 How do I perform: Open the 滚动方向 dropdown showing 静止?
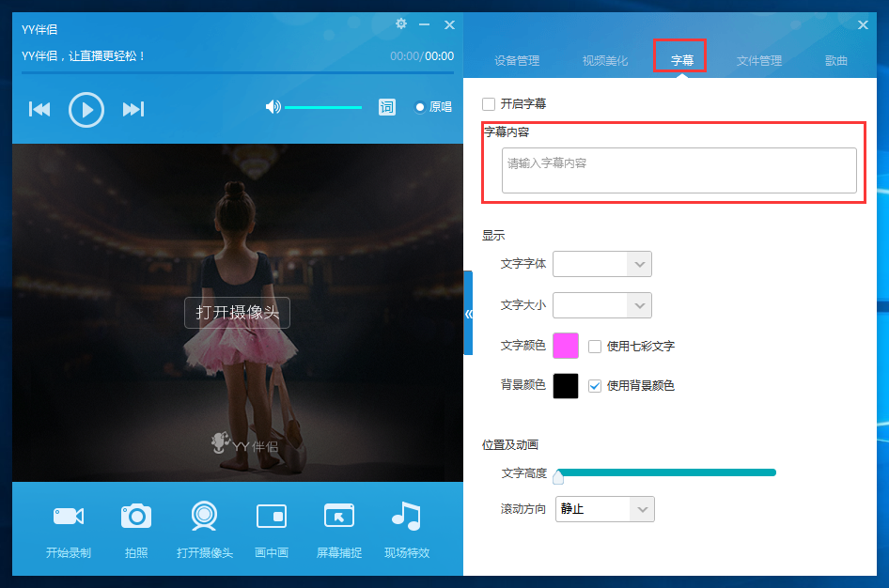pos(605,509)
